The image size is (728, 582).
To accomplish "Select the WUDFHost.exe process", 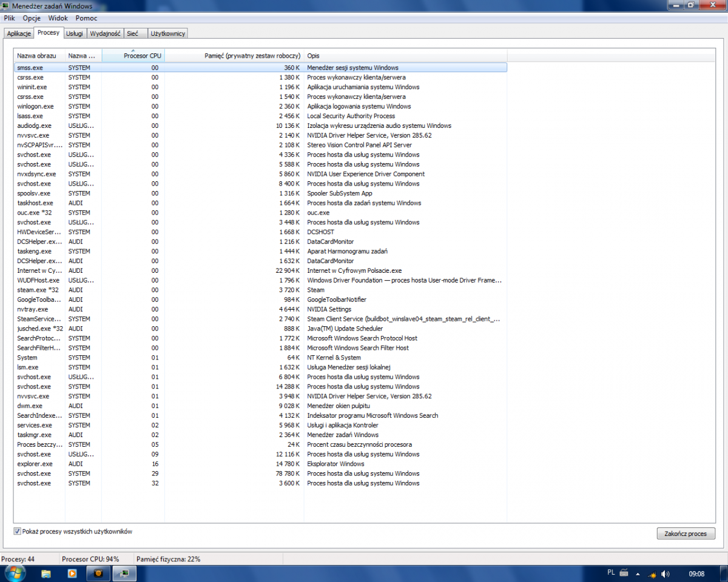I will 260,280.
